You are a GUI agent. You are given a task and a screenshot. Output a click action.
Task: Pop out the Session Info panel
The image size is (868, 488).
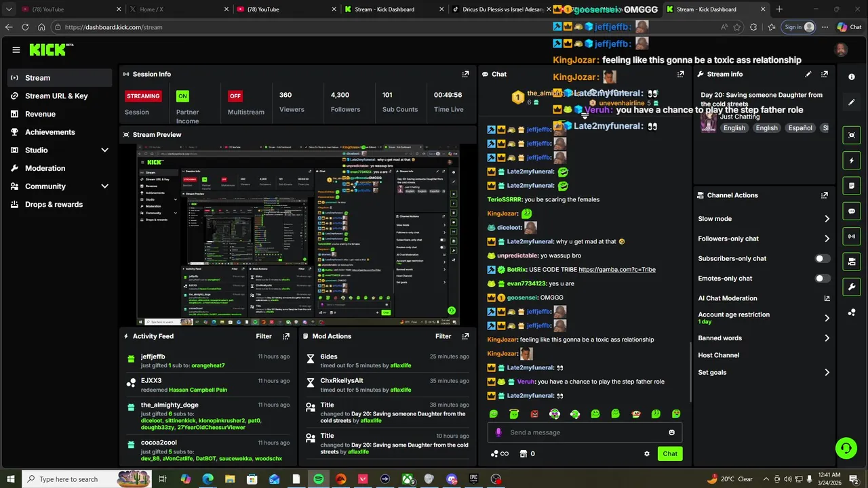[x=465, y=74]
